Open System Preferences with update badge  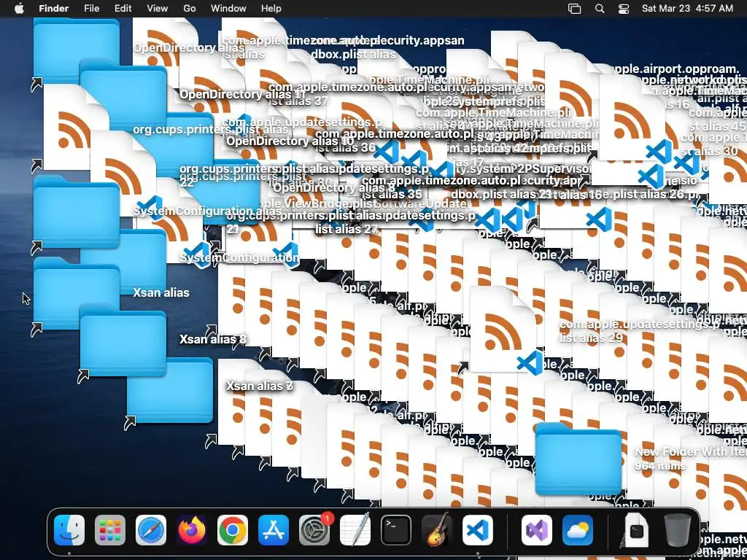click(x=314, y=530)
